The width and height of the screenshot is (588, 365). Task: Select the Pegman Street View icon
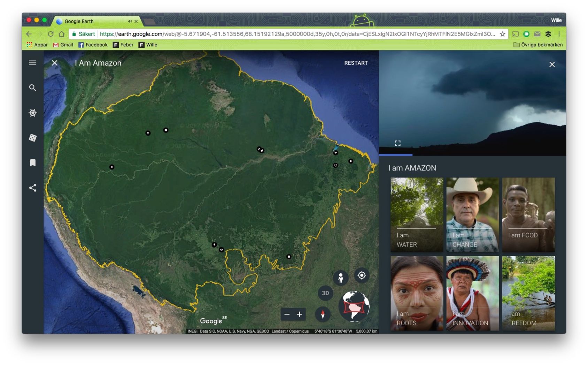tap(341, 278)
